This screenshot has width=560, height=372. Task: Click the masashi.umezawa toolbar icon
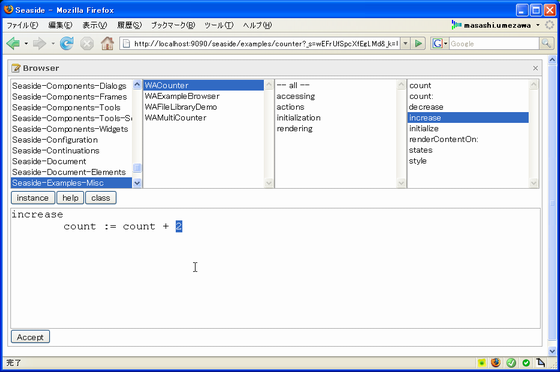[456, 25]
